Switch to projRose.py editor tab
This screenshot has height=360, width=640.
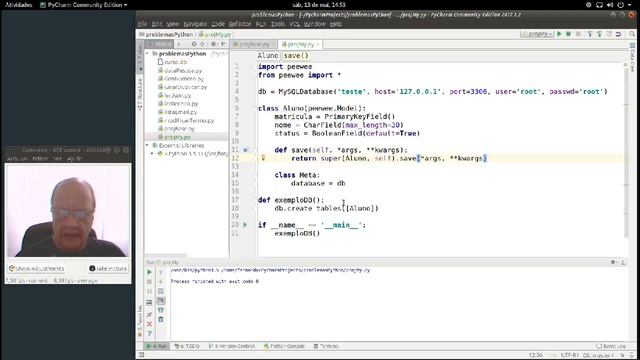(x=253, y=44)
